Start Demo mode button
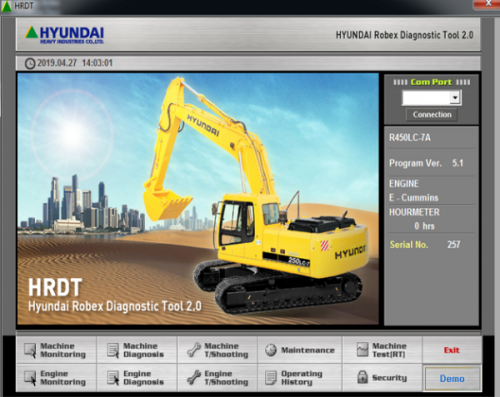The width and height of the screenshot is (500, 397). point(452,379)
